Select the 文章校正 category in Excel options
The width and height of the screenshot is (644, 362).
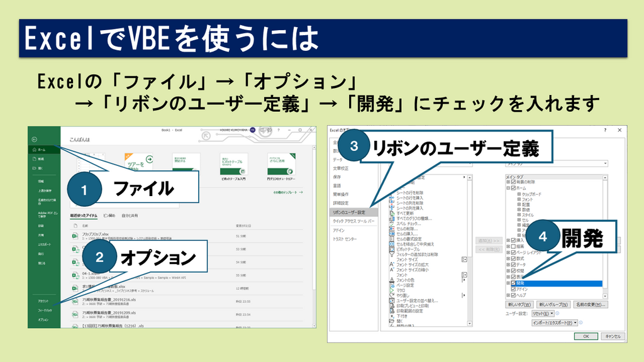[x=340, y=168]
